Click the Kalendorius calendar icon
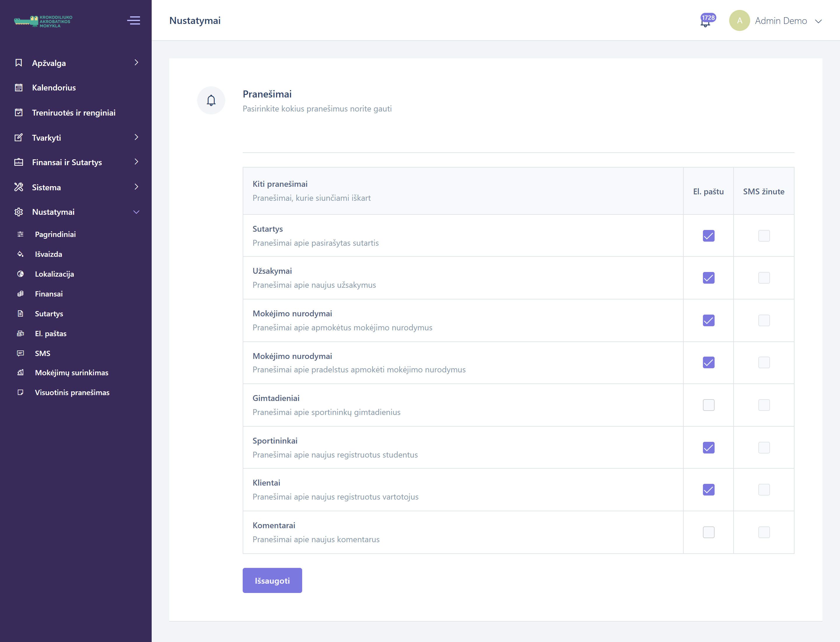 (19, 88)
